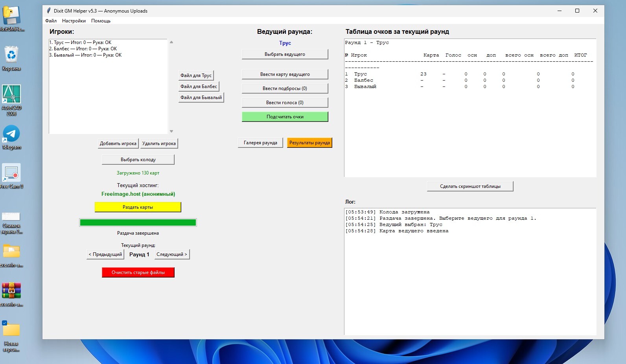
Task: Open the DixitGMHelper desktop icon
Action: [x=11, y=18]
